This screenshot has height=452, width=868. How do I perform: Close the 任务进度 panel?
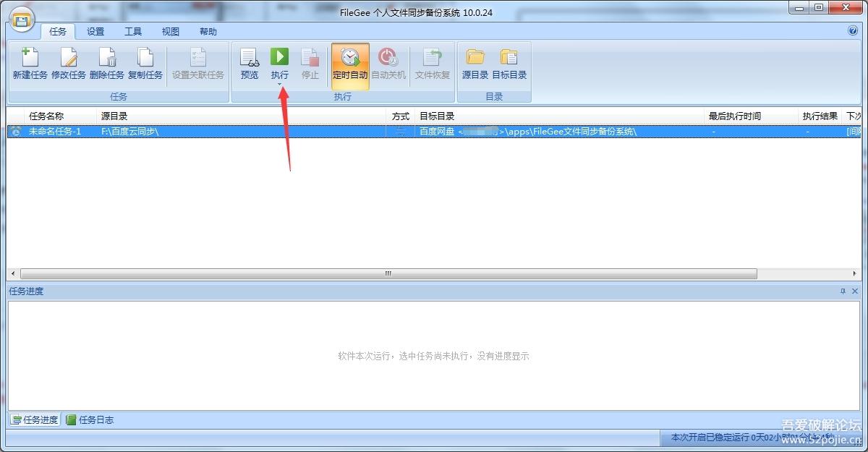(855, 291)
